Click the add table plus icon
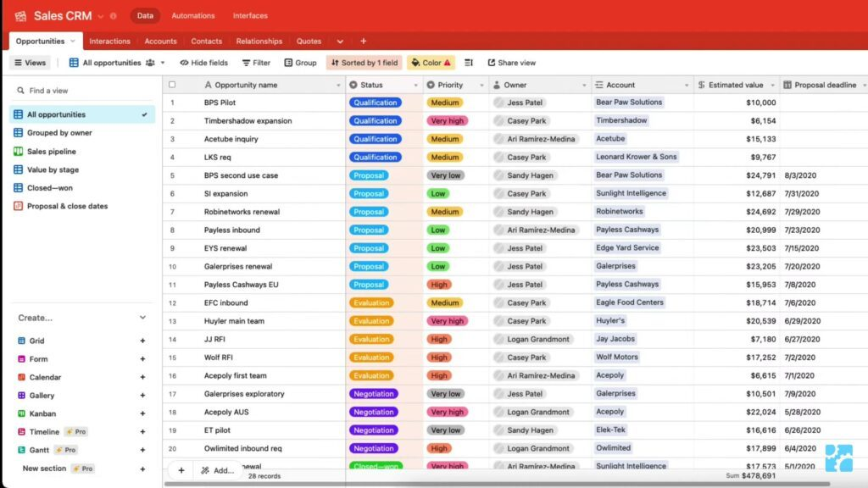 [363, 41]
